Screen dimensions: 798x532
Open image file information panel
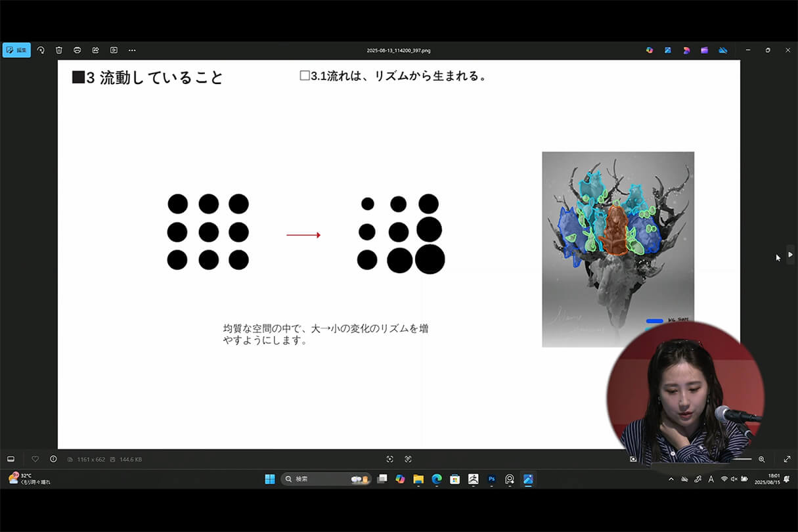(53, 459)
